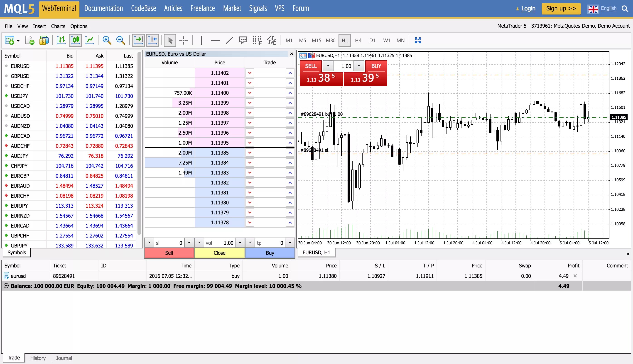Select the crosshair tool
The width and height of the screenshot is (633, 364).
click(x=184, y=40)
